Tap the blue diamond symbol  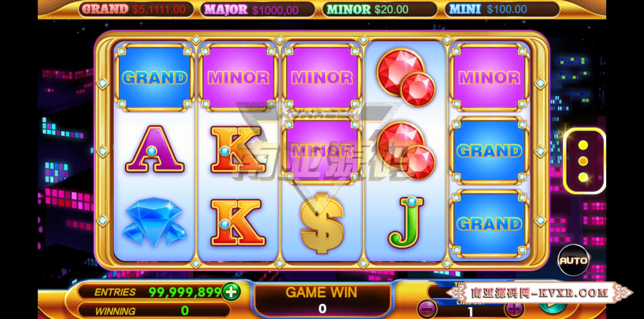pos(154,222)
